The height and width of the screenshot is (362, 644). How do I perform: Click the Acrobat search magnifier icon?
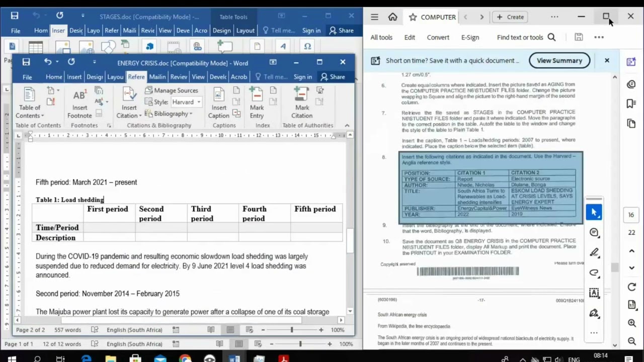551,37
